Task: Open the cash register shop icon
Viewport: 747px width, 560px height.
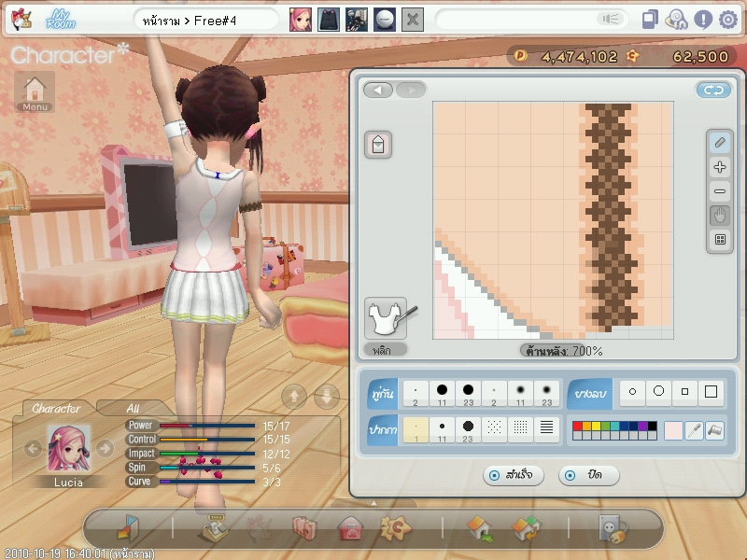Action: click(215, 528)
